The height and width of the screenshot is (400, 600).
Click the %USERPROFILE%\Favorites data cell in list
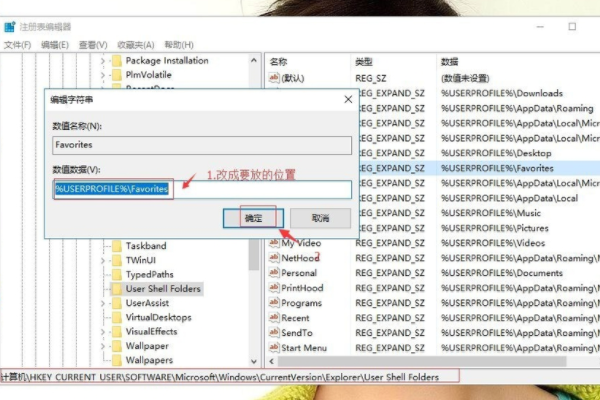[x=497, y=168]
